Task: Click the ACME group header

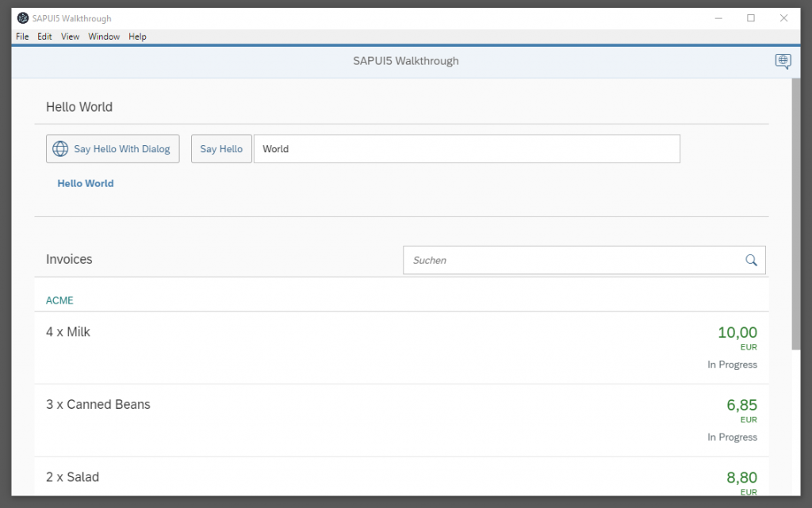Action: tap(59, 300)
